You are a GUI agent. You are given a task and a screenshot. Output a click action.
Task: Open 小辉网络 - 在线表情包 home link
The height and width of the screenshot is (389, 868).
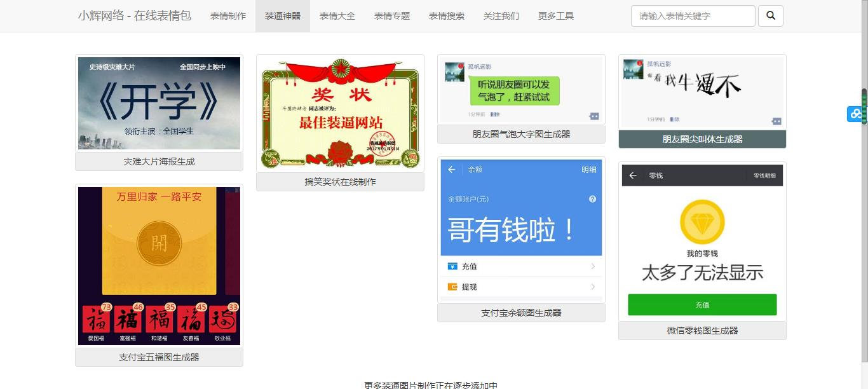coord(135,16)
